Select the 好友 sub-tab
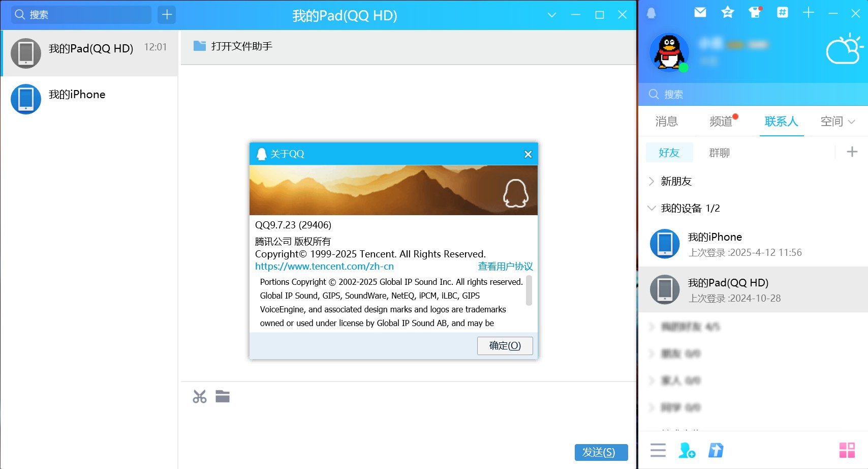Viewport: 868px width, 469px height. pyautogui.click(x=669, y=153)
